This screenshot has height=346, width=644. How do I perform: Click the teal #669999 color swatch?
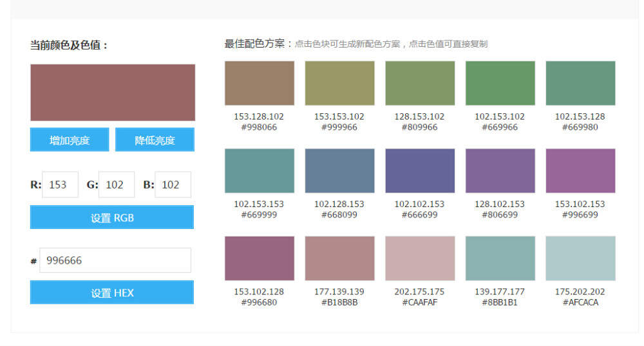pyautogui.click(x=259, y=170)
